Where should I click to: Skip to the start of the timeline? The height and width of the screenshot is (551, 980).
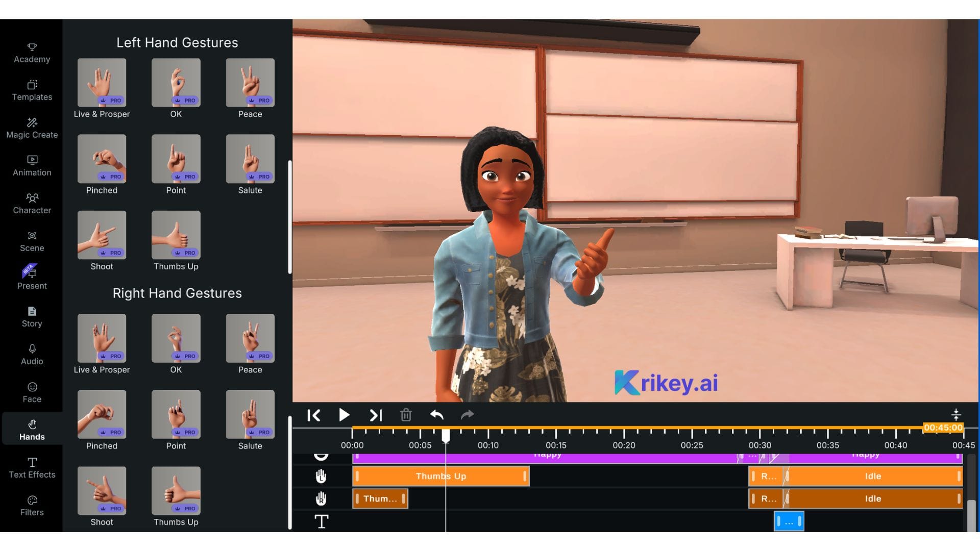[x=313, y=415]
